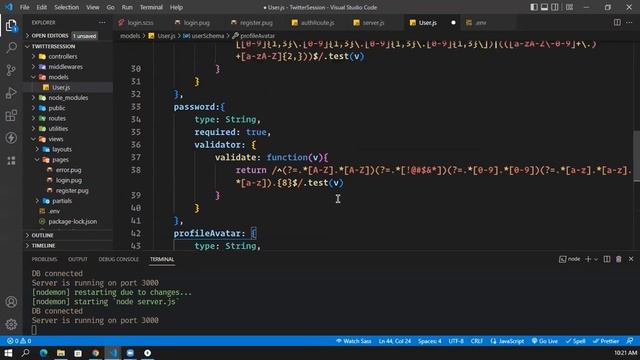The width and height of the screenshot is (640, 360).
Task: Split the terminal panel
Action: pos(607,259)
